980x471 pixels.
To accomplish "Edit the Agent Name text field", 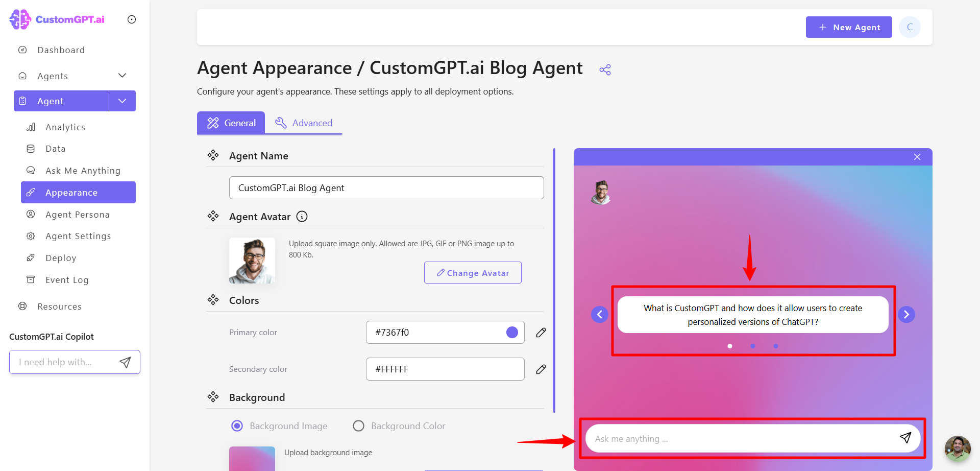I will (386, 188).
